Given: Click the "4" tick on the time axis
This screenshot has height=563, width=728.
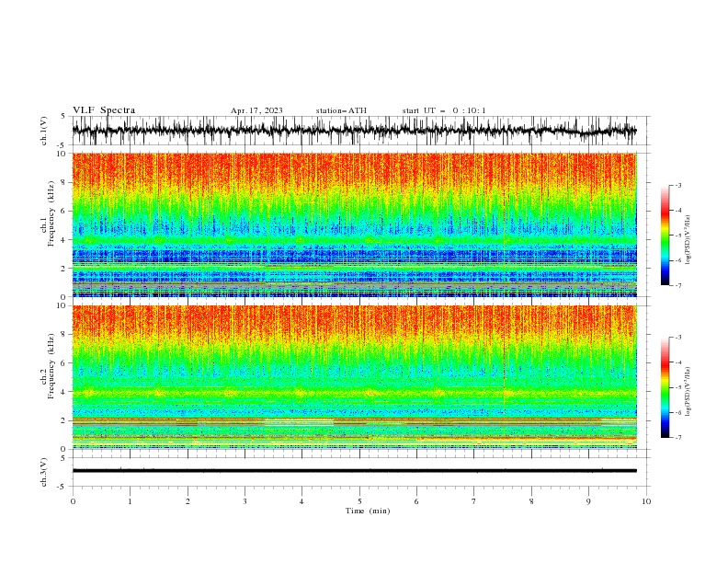Looking at the screenshot, I should pos(301,501).
